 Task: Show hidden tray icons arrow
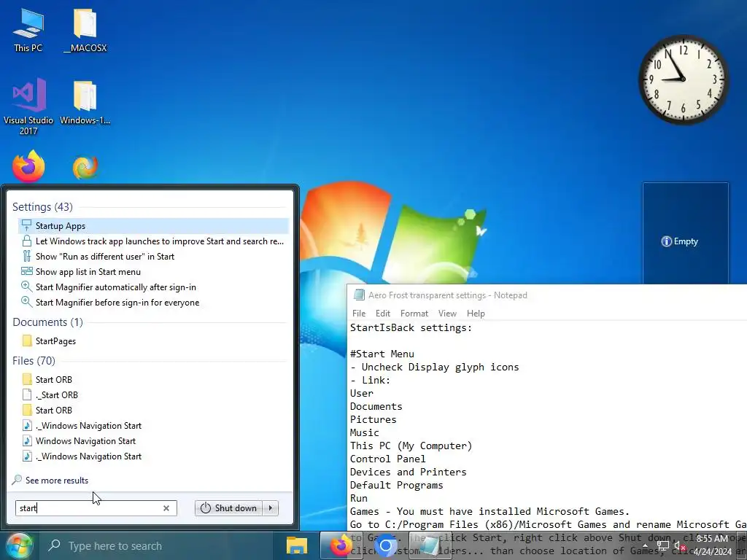[645, 545]
